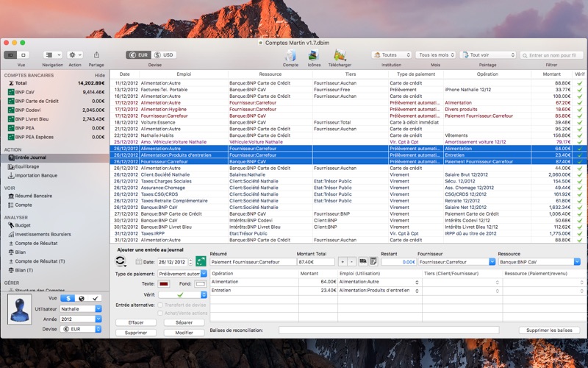
Task: Click the search magnifier in filter field
Action: click(x=525, y=55)
